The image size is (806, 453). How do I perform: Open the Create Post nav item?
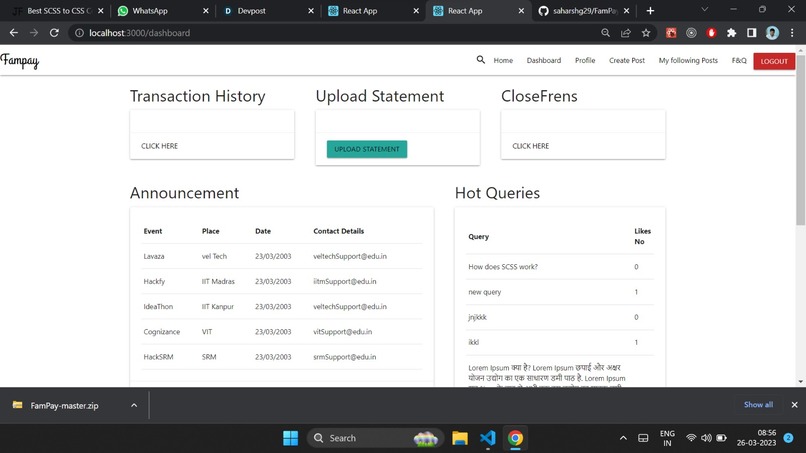[x=627, y=60]
